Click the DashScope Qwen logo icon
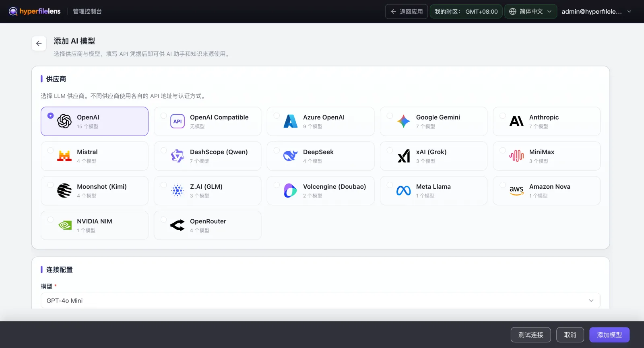This screenshot has width=644, height=348. [178, 156]
